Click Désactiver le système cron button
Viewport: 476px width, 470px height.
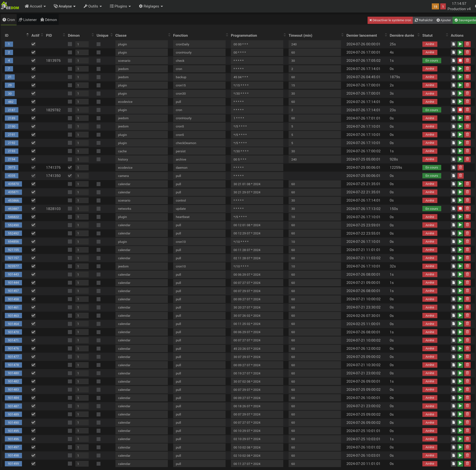(x=390, y=20)
